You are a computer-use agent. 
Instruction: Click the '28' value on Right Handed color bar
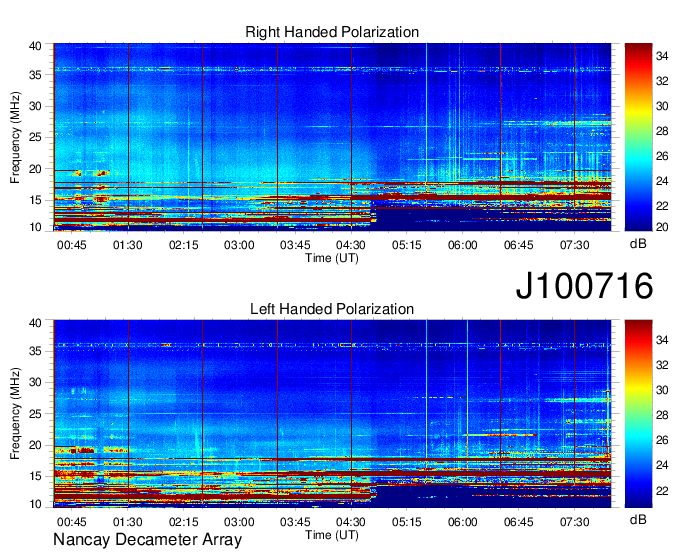coord(662,131)
